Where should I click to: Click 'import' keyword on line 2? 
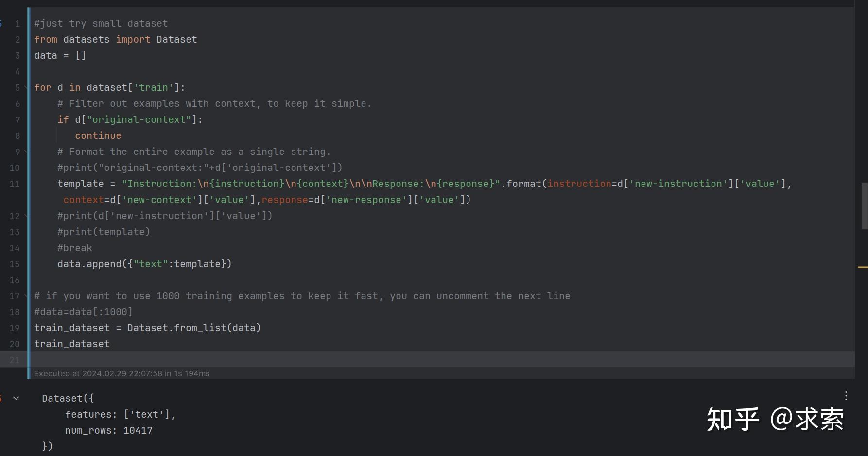(x=133, y=39)
